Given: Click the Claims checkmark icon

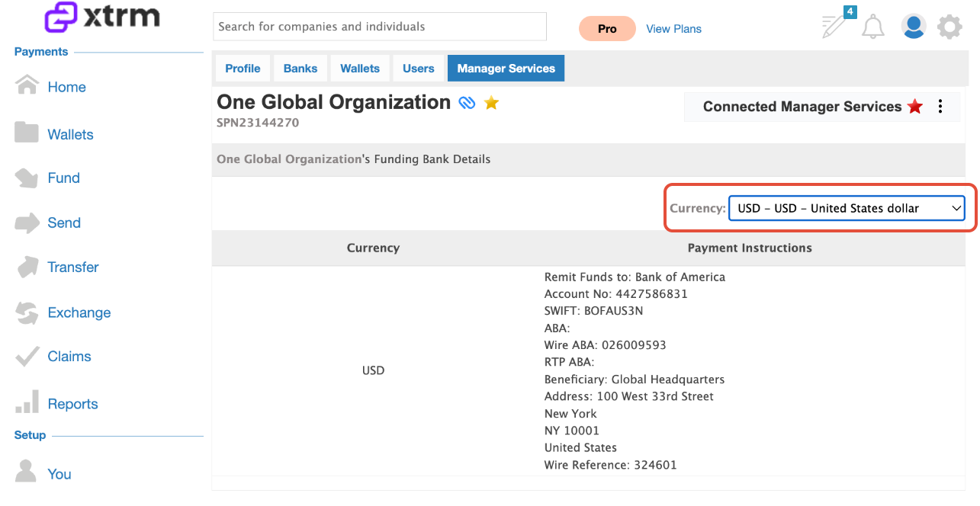Looking at the screenshot, I should pos(27,356).
